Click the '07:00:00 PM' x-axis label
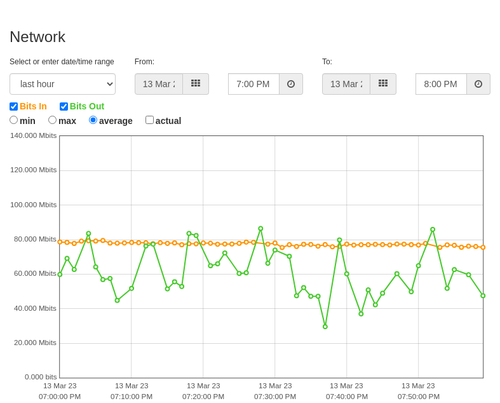 coord(60,397)
